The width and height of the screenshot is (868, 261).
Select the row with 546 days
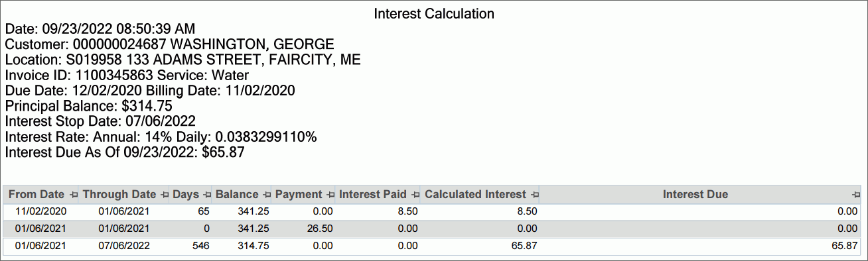pyautogui.click(x=433, y=245)
